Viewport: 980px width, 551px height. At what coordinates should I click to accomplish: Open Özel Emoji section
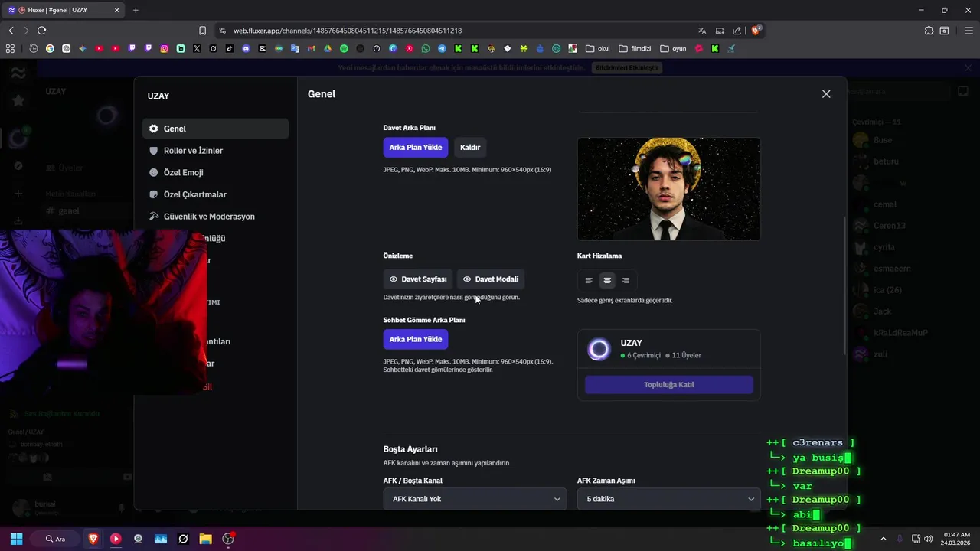pos(215,173)
